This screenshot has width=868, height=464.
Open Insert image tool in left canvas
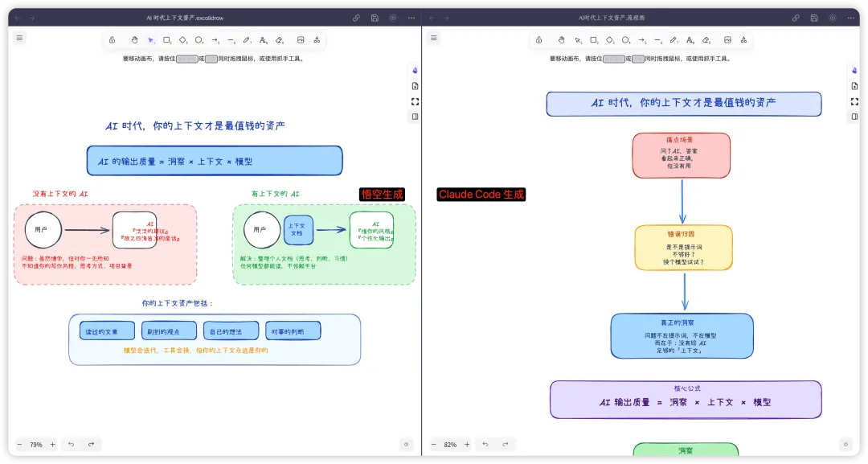(x=301, y=40)
